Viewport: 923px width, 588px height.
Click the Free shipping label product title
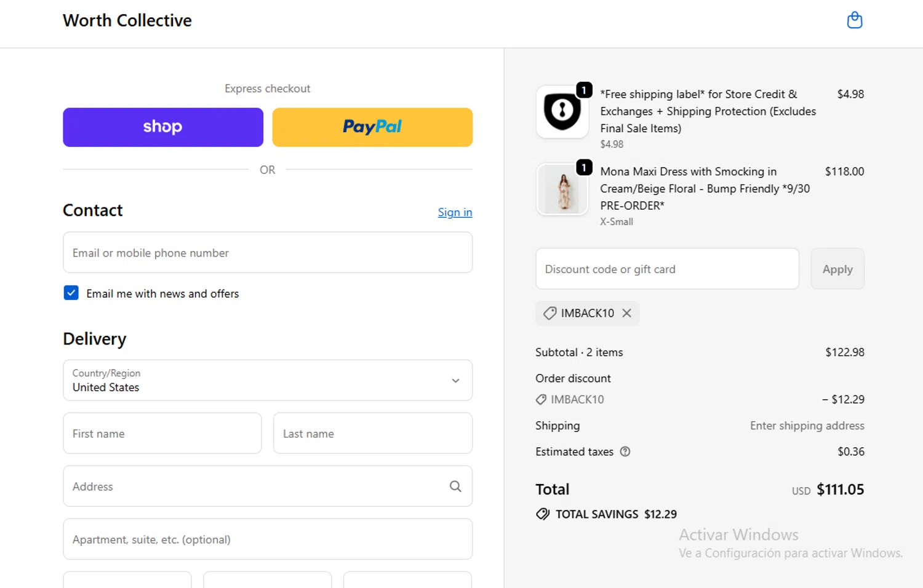(708, 111)
